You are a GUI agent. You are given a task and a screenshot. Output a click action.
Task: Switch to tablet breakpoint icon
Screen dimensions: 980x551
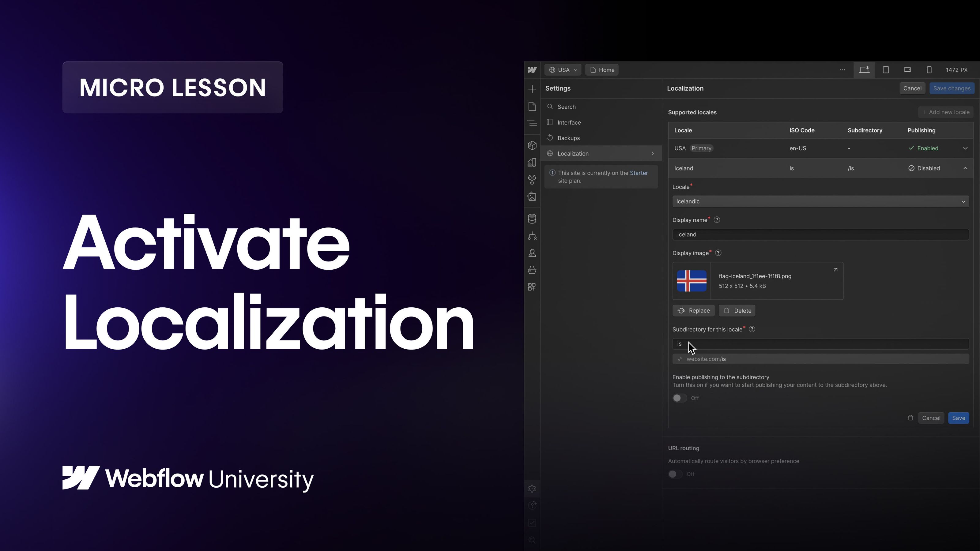[886, 69]
